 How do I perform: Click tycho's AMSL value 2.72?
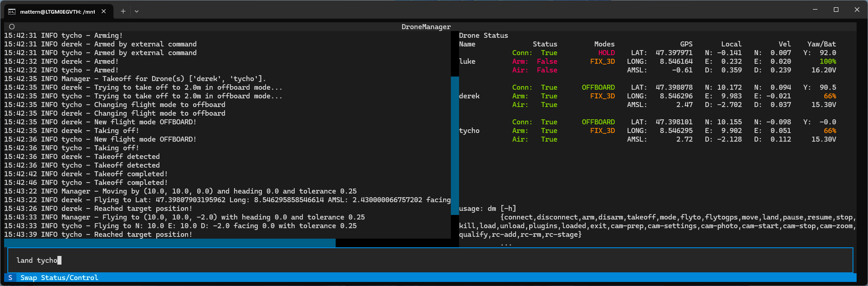684,139
